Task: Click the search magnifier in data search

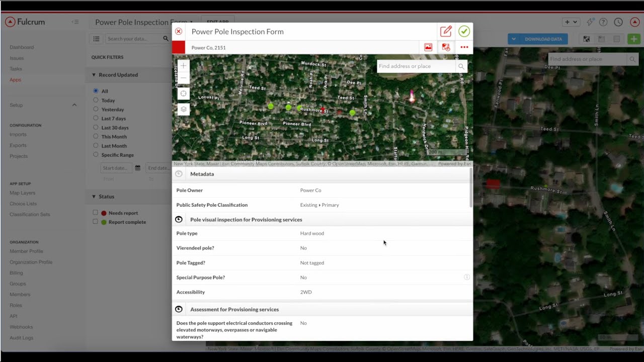Action: (166, 39)
